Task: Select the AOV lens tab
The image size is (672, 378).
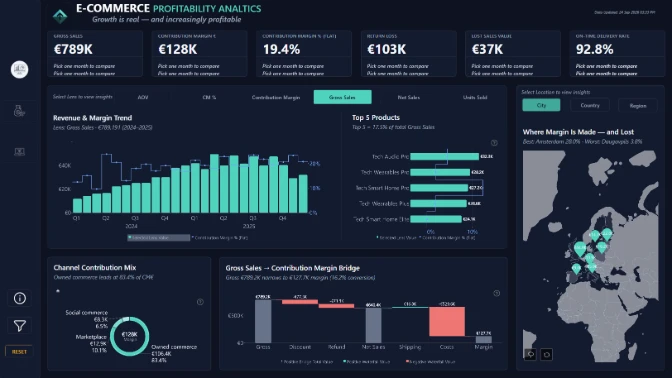Action: [143, 97]
